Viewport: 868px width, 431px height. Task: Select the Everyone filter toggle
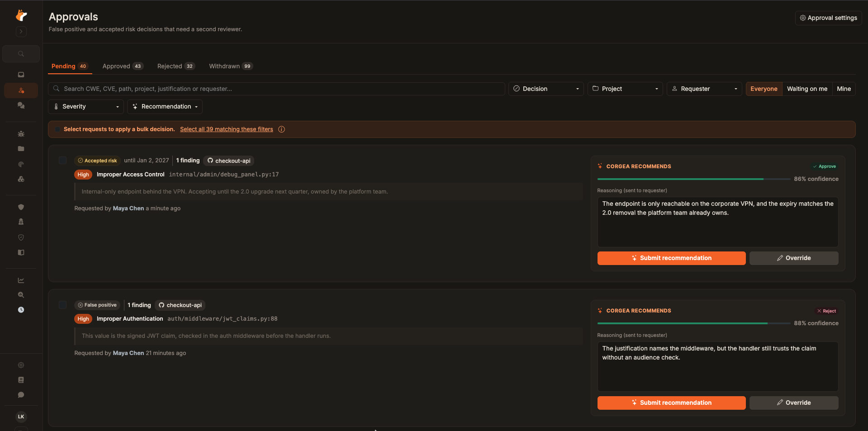764,89
